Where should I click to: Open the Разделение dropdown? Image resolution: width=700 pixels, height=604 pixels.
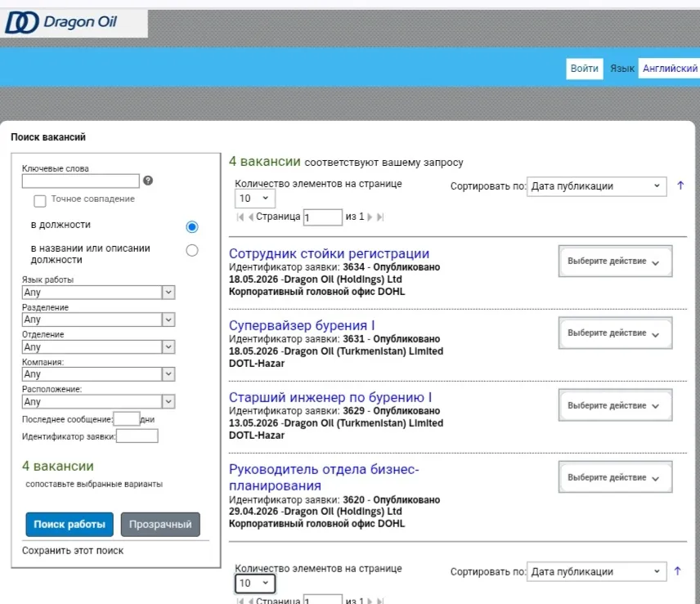click(x=98, y=320)
